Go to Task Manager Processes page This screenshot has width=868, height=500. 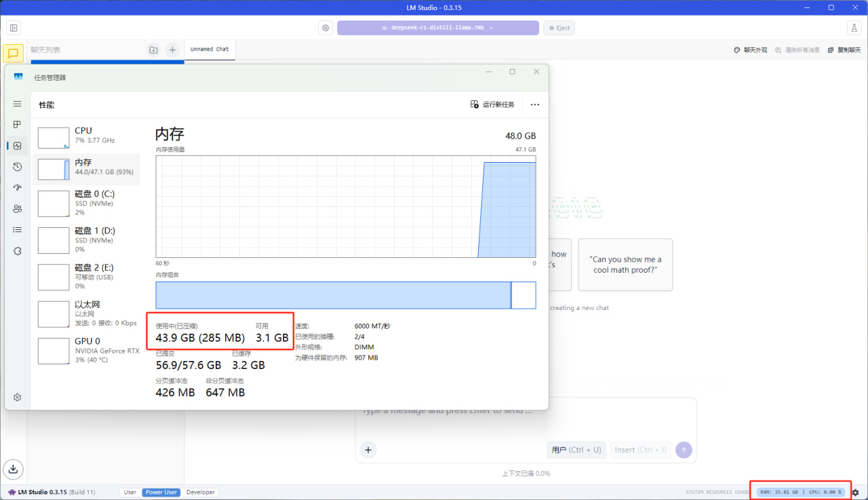[18, 125]
